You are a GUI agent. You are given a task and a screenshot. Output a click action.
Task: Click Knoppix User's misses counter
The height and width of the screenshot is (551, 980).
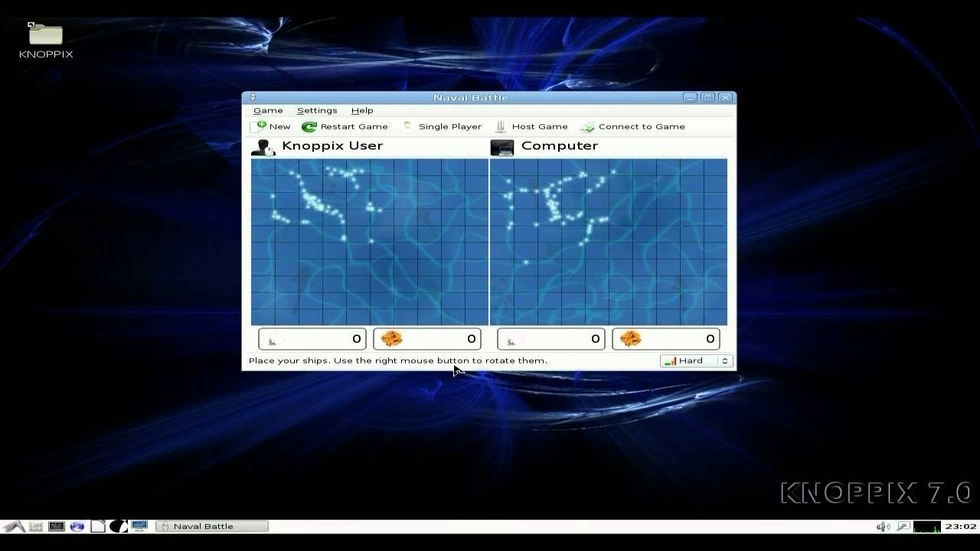pyautogui.click(x=312, y=338)
